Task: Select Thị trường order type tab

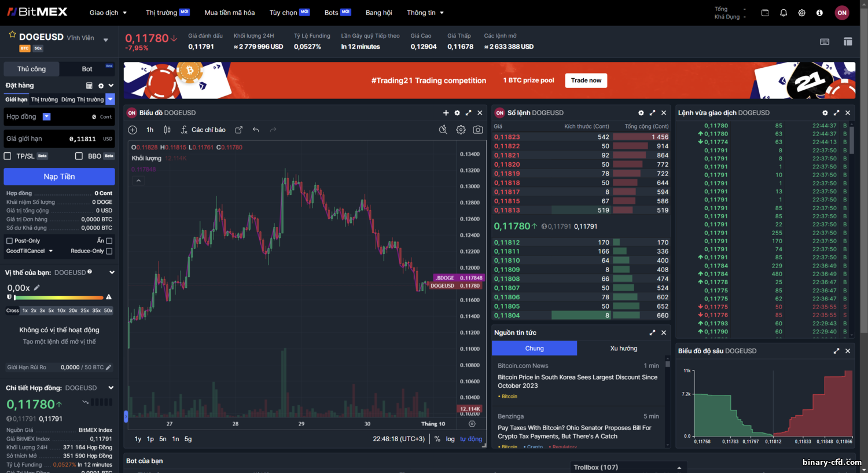Action: tap(45, 100)
